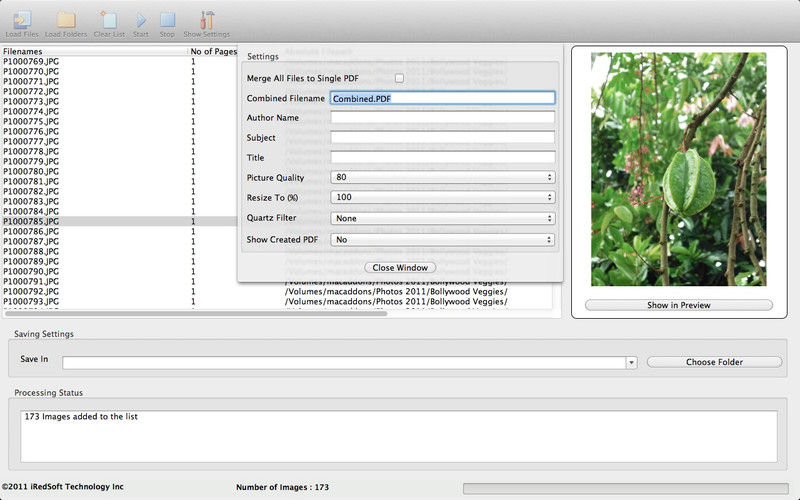Select file P1000775.JPG in the list
This screenshot has width=800, height=500.
[31, 121]
